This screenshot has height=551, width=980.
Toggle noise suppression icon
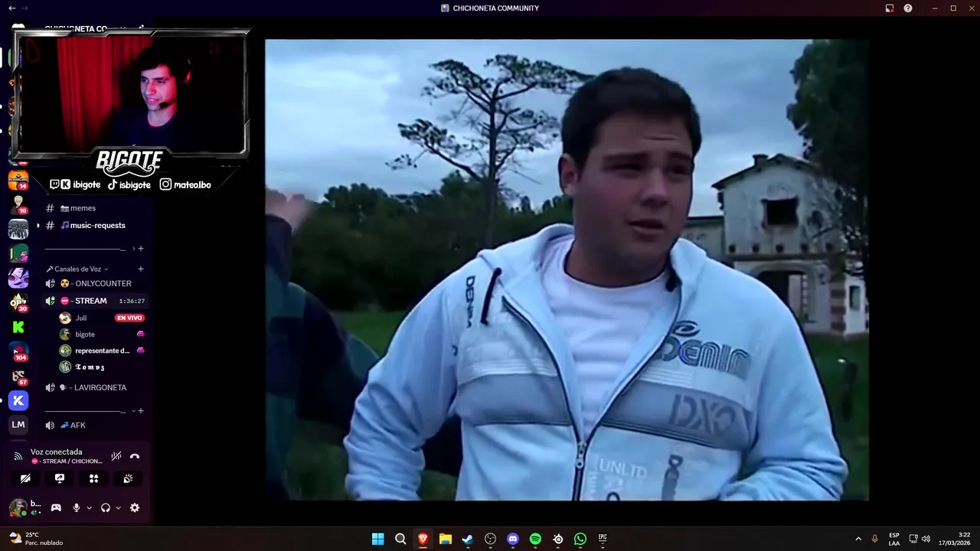[116, 456]
